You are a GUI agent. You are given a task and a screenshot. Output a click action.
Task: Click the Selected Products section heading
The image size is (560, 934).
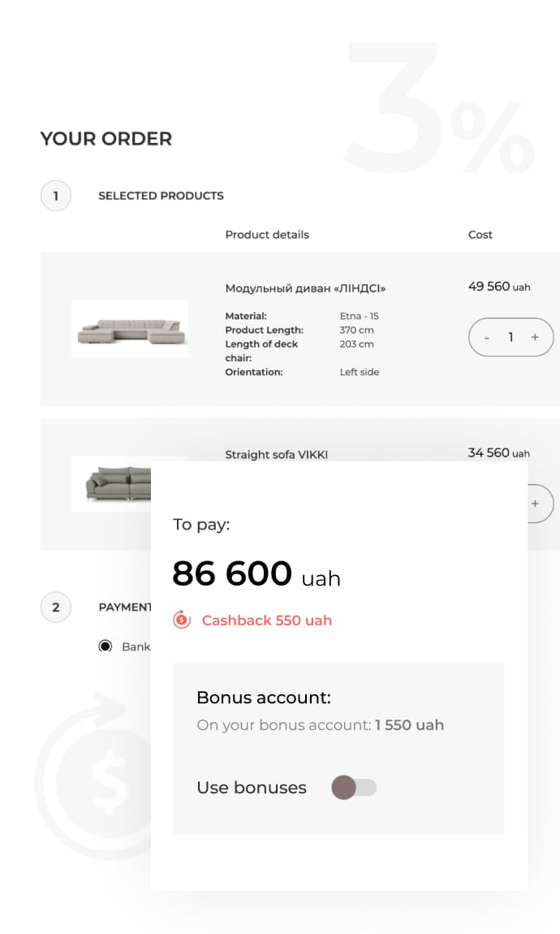[x=161, y=196]
